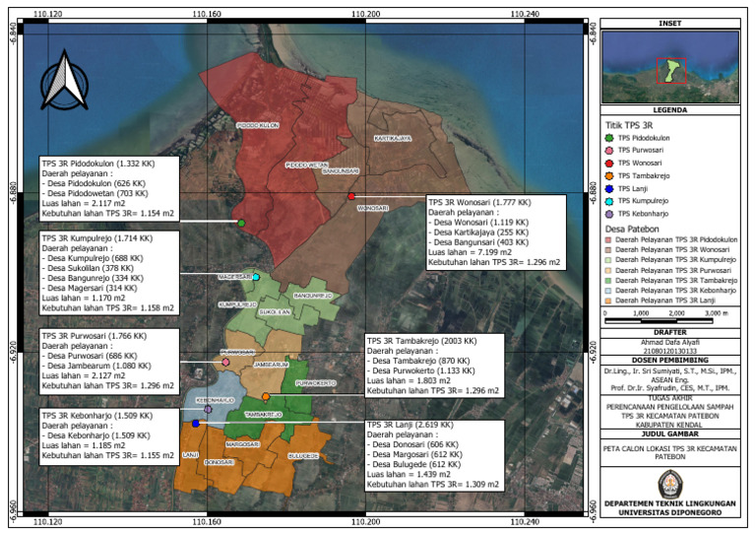Click the Universitas Diponegoro emblem logo
Screen dimensions: 756x535
[x=669, y=485]
